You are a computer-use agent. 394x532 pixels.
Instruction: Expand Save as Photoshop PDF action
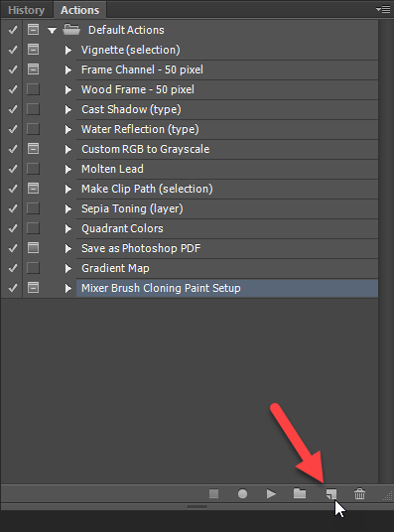pyautogui.click(x=68, y=249)
